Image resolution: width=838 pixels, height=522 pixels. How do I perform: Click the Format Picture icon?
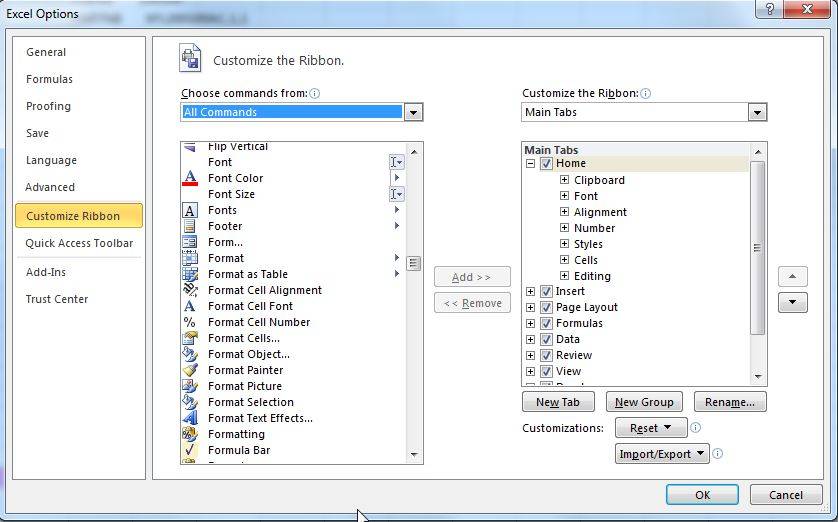(190, 386)
